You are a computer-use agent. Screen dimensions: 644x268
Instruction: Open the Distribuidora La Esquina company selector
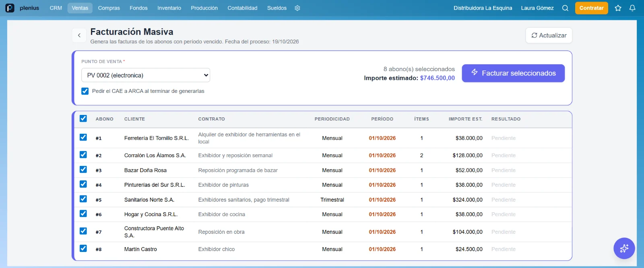(483, 8)
